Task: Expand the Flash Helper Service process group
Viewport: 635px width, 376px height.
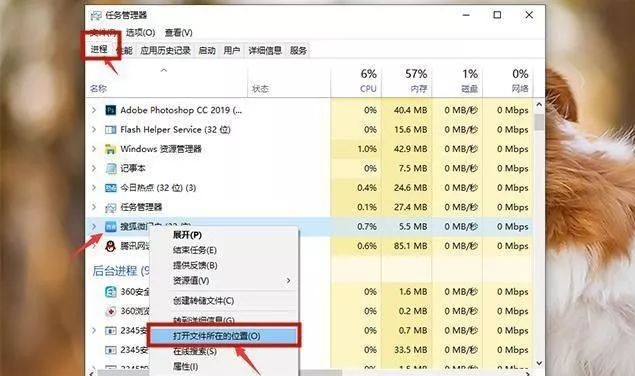Action: [94, 130]
